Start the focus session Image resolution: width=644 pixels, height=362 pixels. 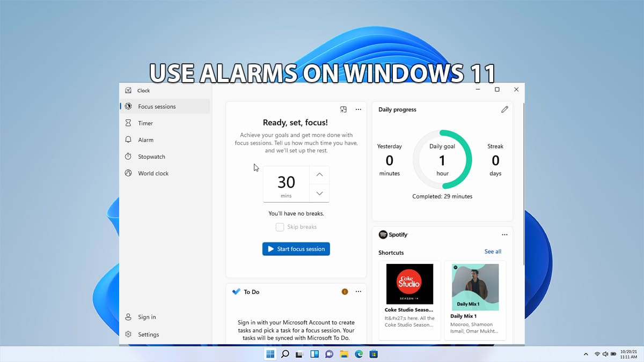[x=296, y=249]
